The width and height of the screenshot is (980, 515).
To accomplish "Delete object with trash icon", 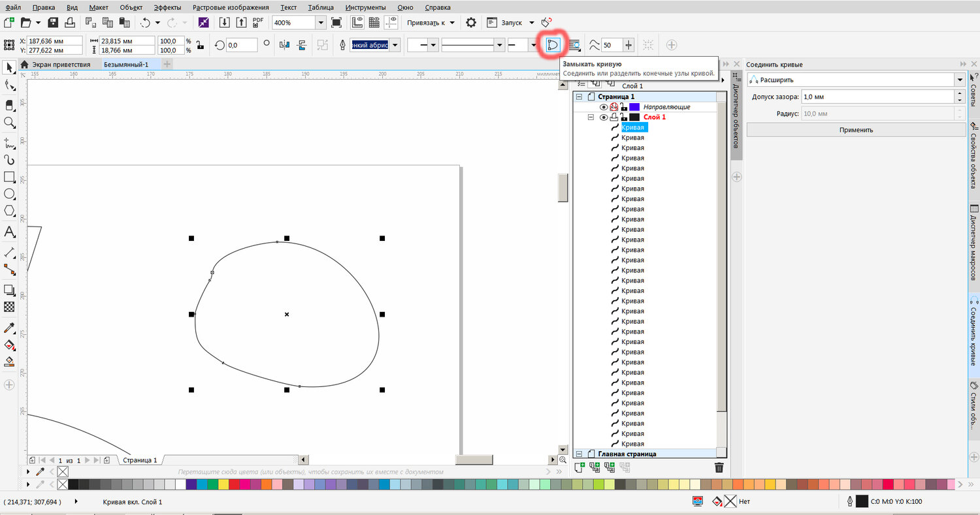I will 719,467.
